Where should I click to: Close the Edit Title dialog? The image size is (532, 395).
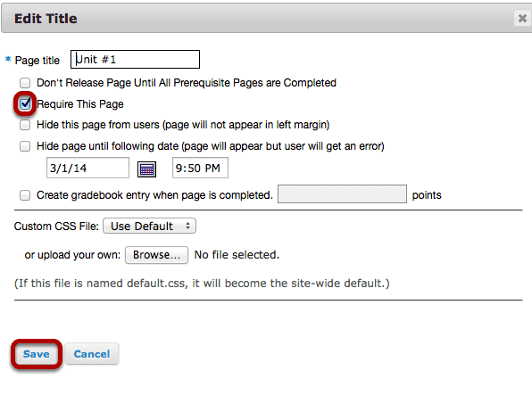[x=522, y=19]
